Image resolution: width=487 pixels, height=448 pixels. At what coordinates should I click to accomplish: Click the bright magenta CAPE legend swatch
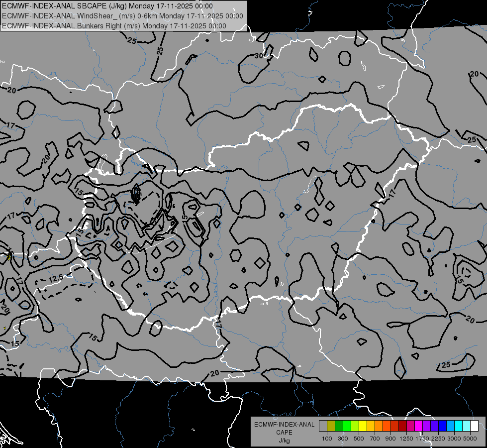coord(419,426)
